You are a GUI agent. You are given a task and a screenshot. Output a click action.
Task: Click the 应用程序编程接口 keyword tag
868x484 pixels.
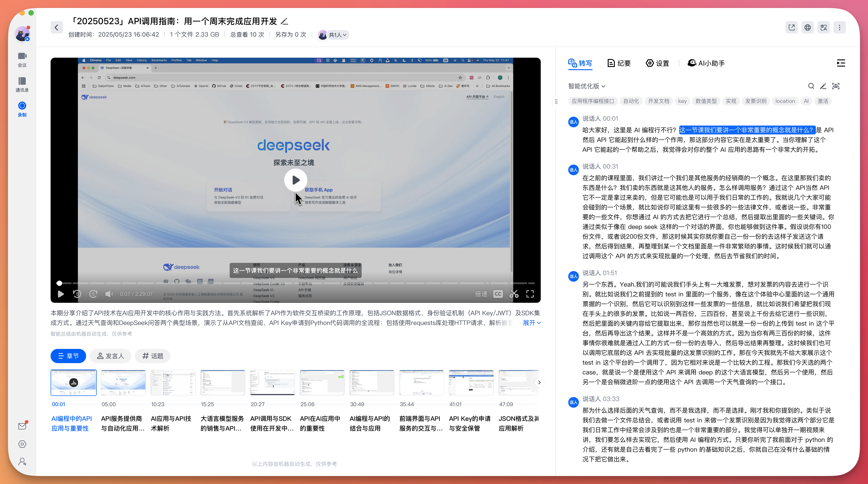click(593, 101)
